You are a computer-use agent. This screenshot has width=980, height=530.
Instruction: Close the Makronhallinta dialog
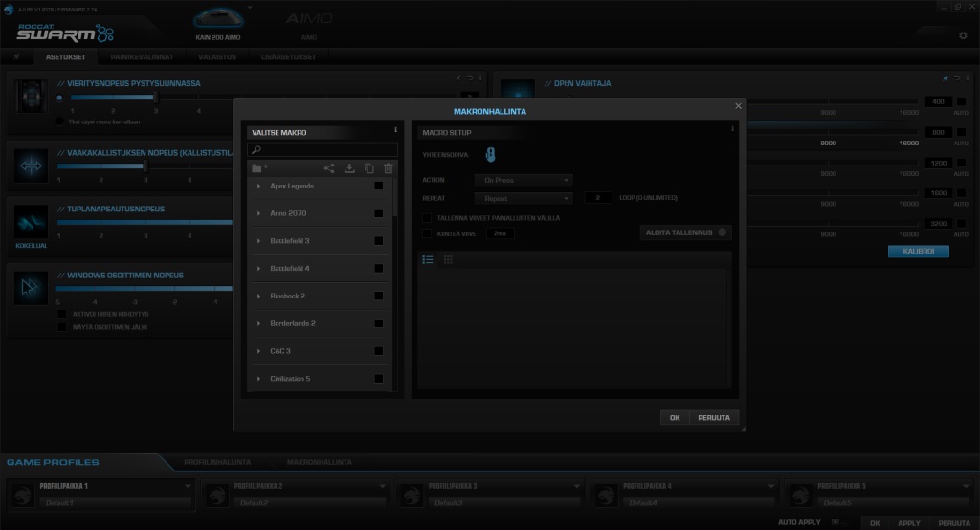[x=738, y=106]
